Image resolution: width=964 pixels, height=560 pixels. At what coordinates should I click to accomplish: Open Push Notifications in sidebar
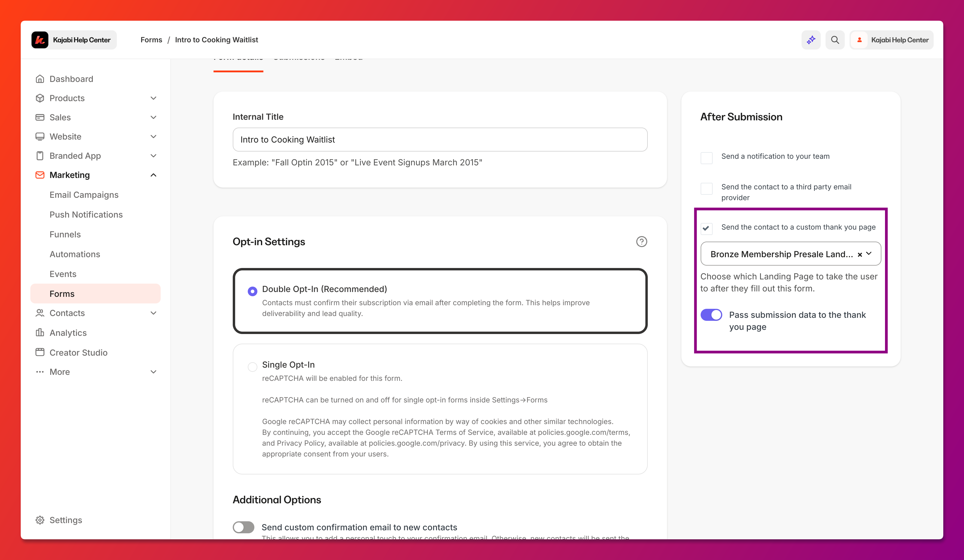point(86,215)
